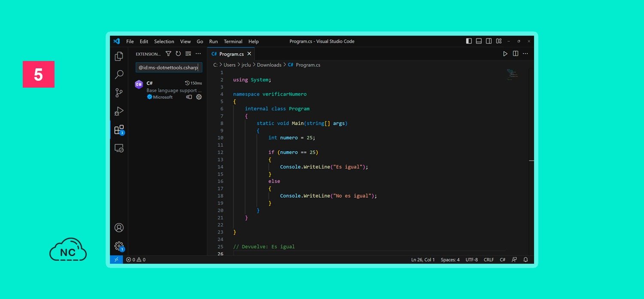Click the Extensions icon in activity bar
Viewport: 644px width, 299px height.
[119, 130]
